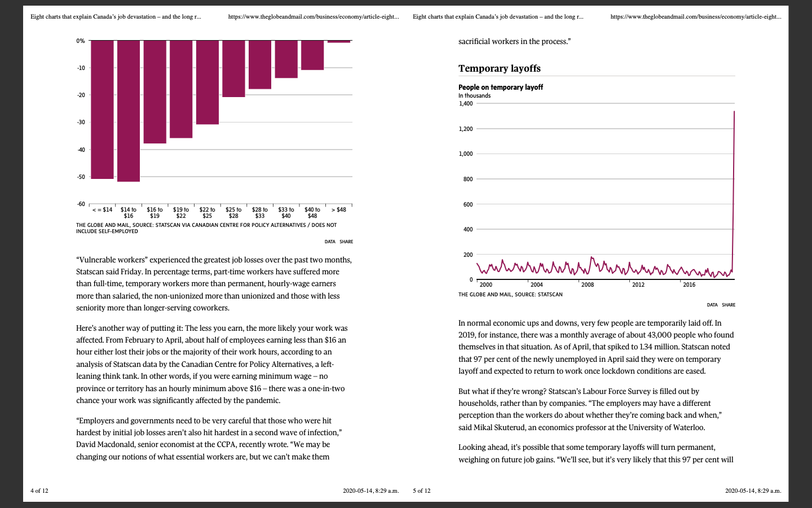Click the '2012' year label on line chart
The height and width of the screenshot is (508, 812).
click(x=638, y=285)
